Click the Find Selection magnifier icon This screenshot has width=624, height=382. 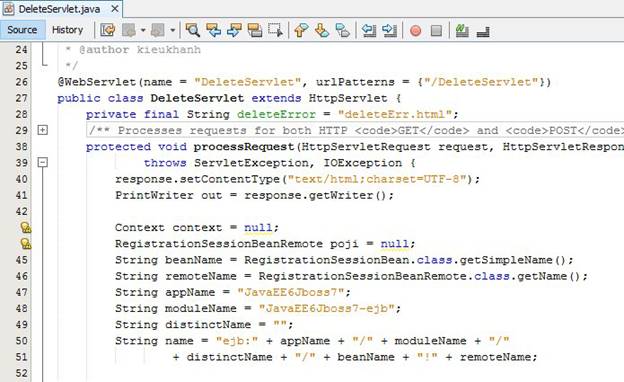[x=193, y=30]
